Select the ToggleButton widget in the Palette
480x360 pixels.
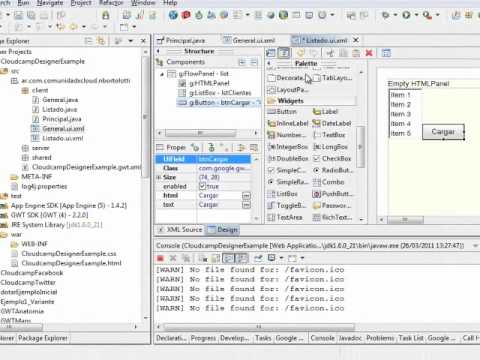287,206
